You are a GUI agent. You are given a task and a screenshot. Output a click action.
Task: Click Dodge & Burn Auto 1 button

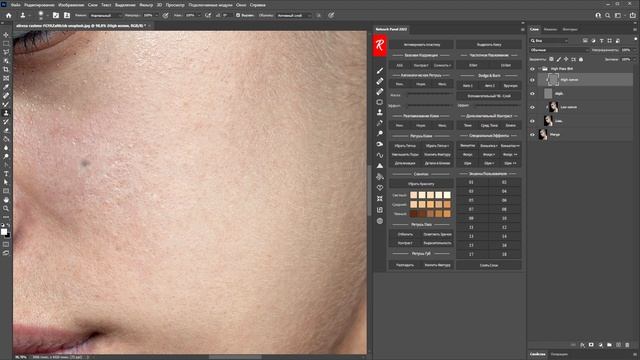(467, 86)
